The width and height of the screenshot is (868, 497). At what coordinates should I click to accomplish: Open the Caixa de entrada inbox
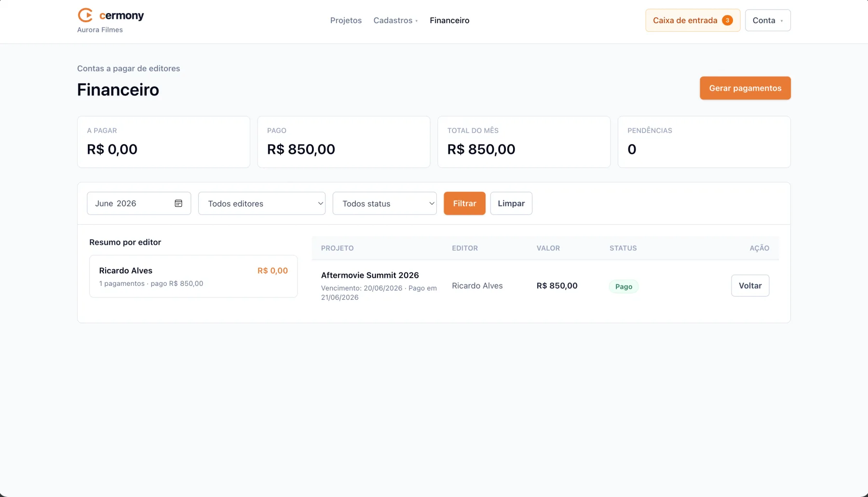point(692,20)
